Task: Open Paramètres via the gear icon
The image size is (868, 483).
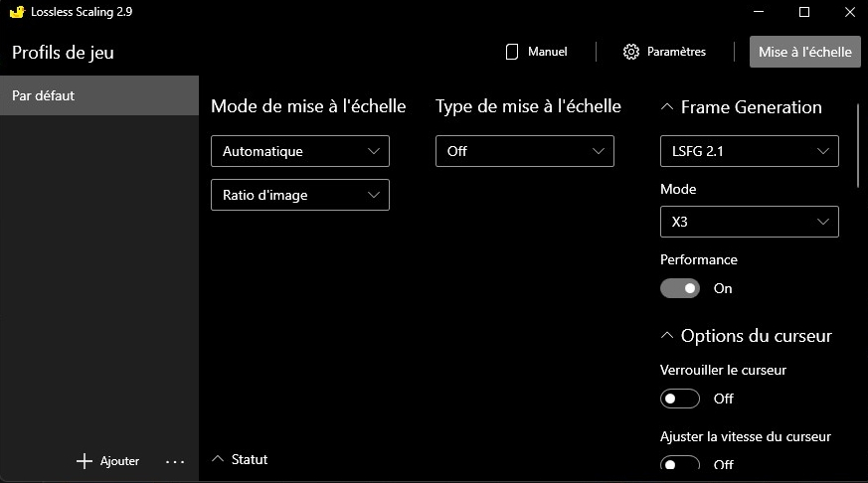Action: click(x=631, y=52)
